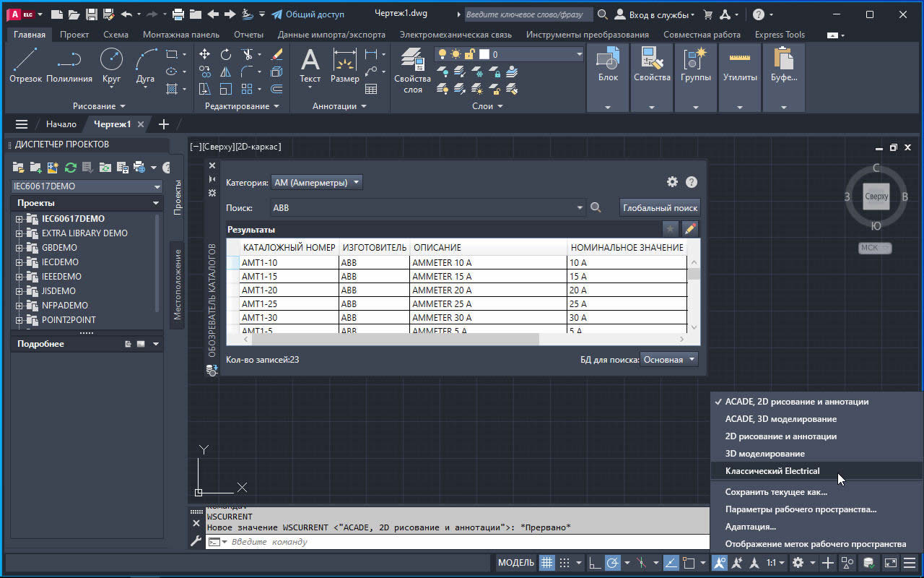The image size is (924, 578).
Task: Open the БД для поиска Основная dropdown
Action: [669, 359]
